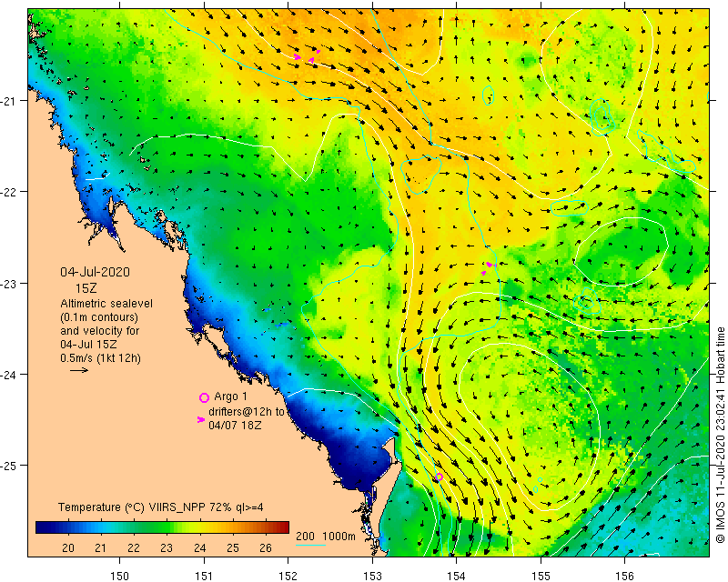728x582 pixels.
Task: Click the '-25' latitude axis label
Action: tap(8, 466)
